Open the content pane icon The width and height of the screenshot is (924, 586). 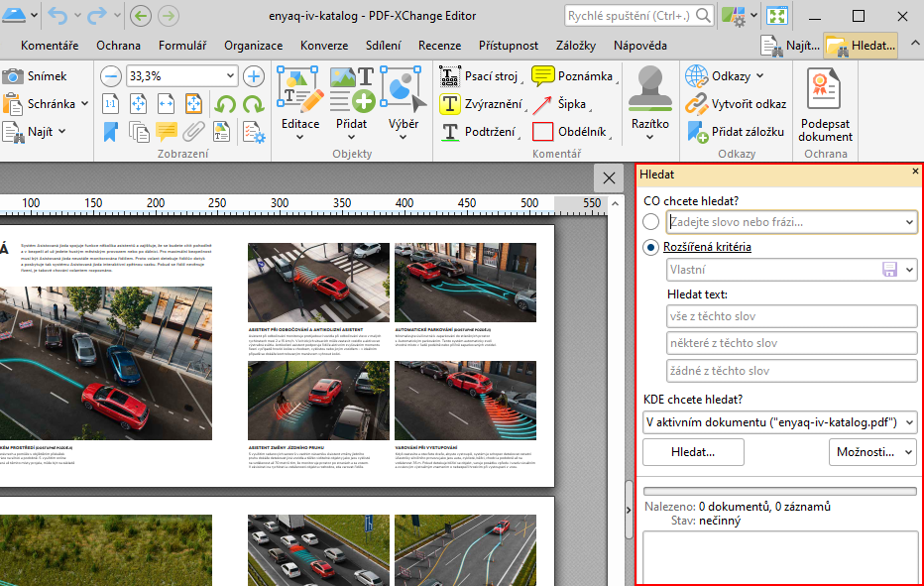(221, 132)
